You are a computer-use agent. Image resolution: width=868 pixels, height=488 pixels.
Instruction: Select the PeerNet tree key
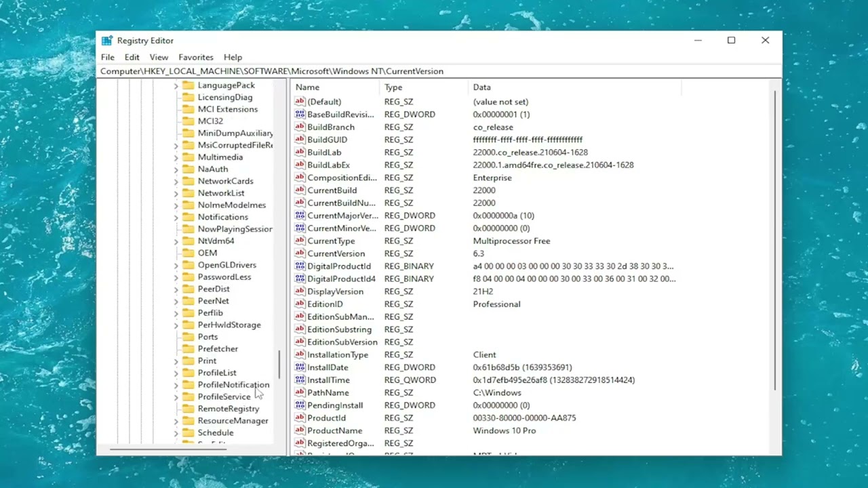tap(213, 301)
